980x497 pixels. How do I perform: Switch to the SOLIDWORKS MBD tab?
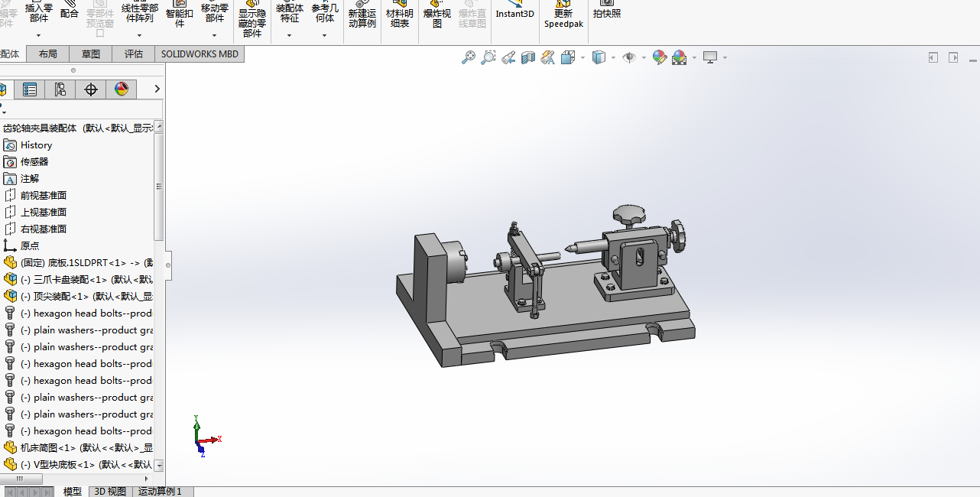point(200,54)
